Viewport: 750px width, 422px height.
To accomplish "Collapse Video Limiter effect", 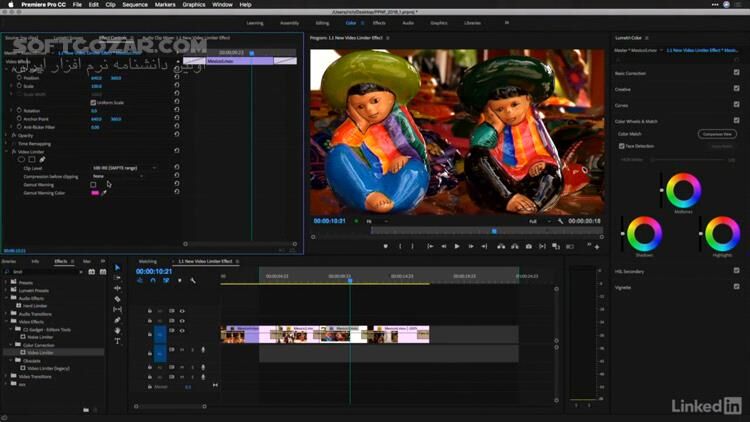I will coord(6,152).
